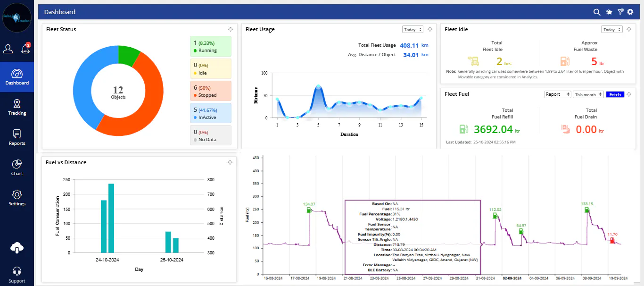The height and width of the screenshot is (286, 644).
Task: Open the notifications bell with badge
Action: (x=25, y=49)
